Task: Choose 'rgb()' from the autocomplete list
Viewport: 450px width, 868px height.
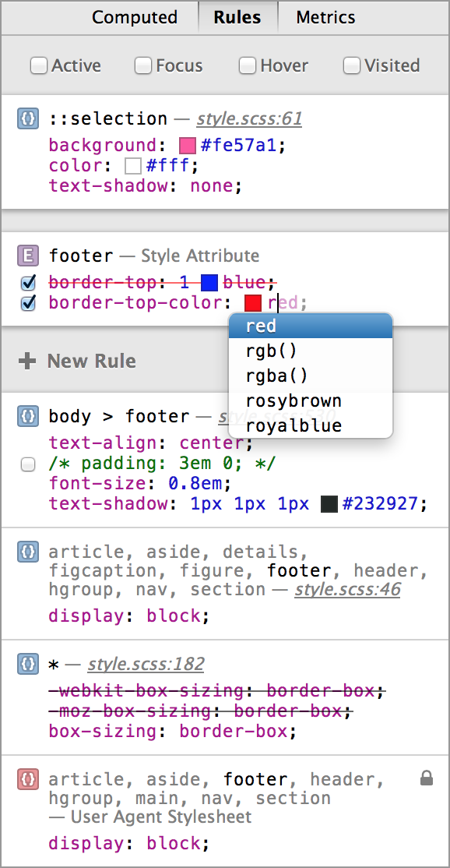Action: 311,351
